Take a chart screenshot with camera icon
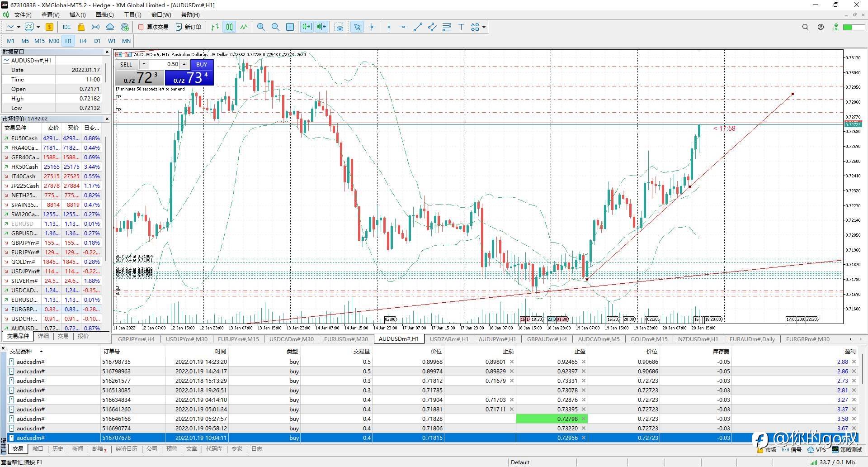This screenshot has height=467, width=868. [x=339, y=27]
